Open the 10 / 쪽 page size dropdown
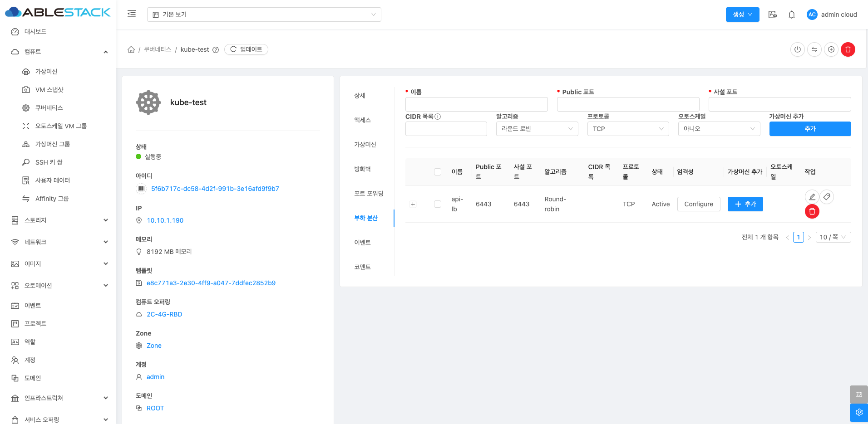This screenshot has height=424, width=868. click(833, 237)
